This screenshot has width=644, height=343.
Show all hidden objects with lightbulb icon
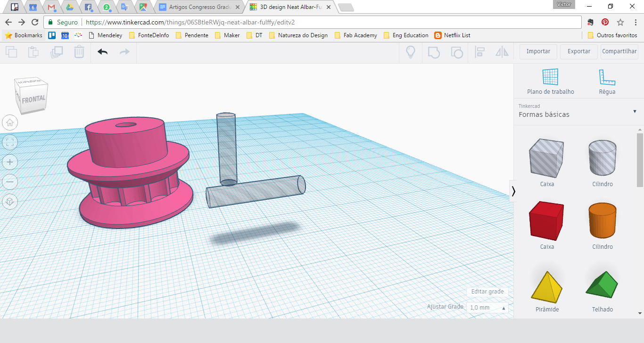click(411, 52)
